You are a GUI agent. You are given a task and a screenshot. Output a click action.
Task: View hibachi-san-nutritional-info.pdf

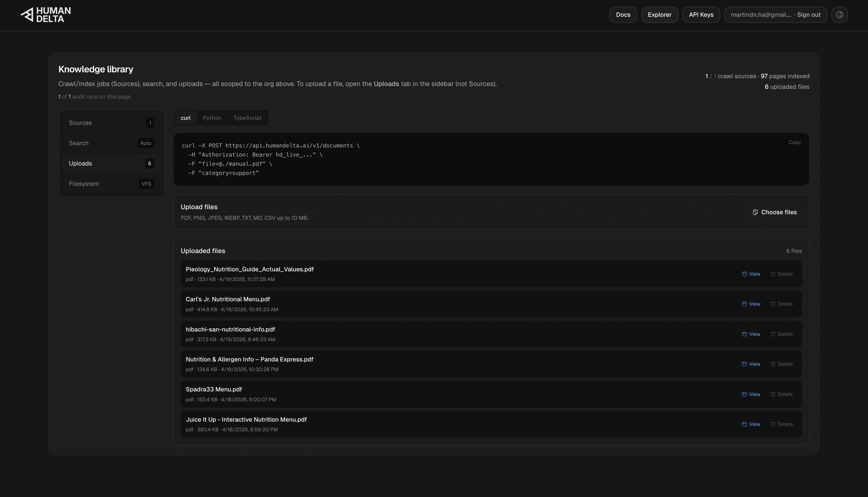click(751, 334)
